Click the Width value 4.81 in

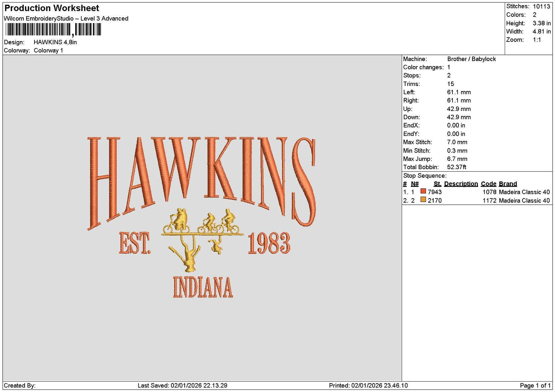(542, 31)
